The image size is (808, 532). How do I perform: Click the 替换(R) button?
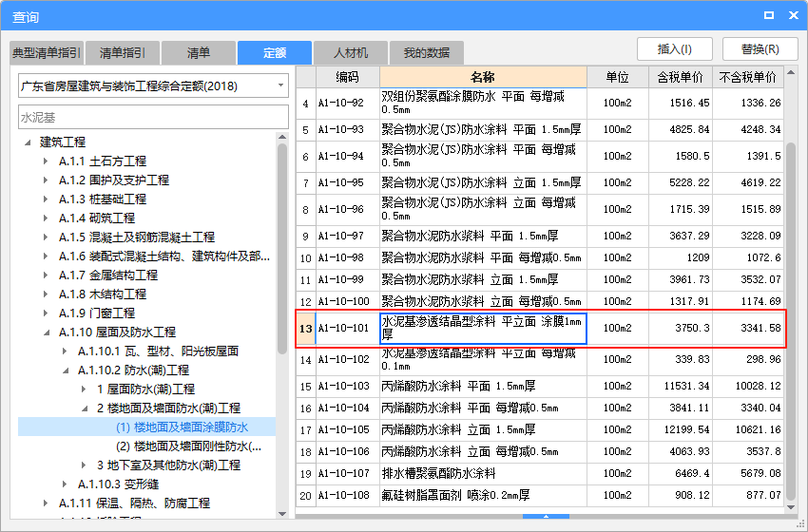760,49
